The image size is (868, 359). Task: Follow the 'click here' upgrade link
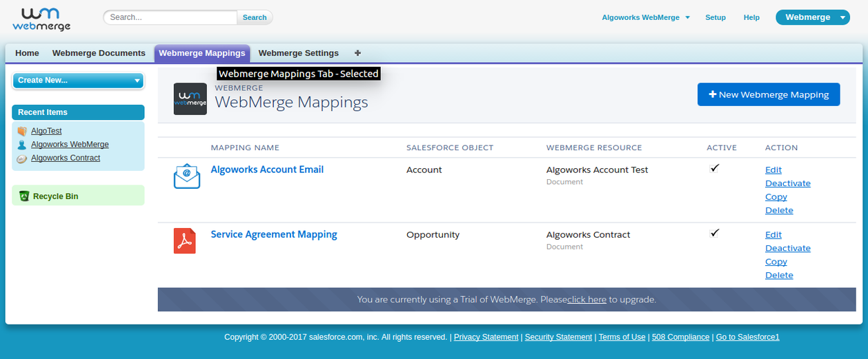[x=586, y=300]
